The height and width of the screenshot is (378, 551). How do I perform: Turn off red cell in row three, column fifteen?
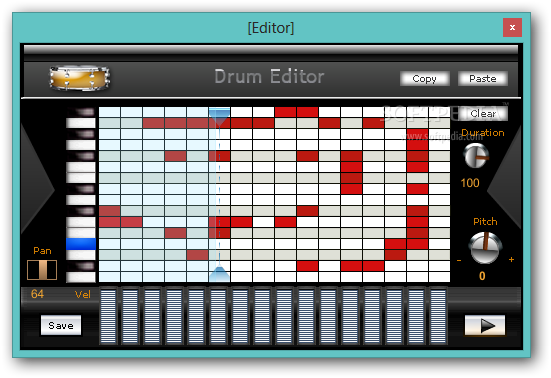(x=417, y=134)
